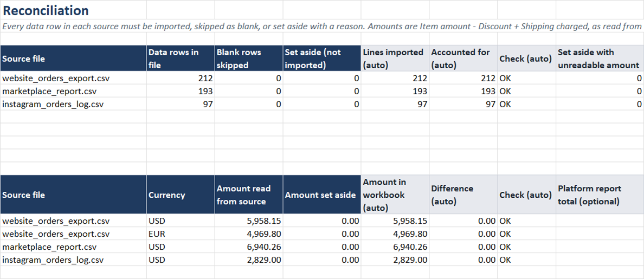Select Difference 0.00 in the 6,940.26 row

point(463,247)
